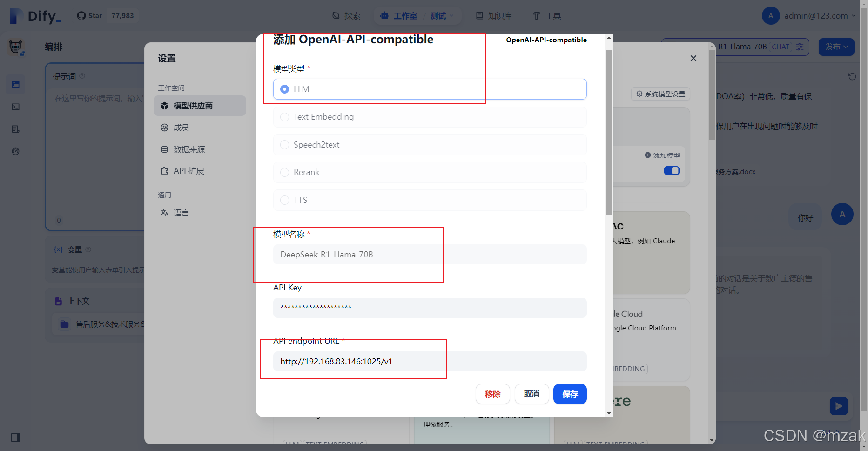868x451 pixels.
Task: Choose the Text Embedding model type
Action: 430,117
